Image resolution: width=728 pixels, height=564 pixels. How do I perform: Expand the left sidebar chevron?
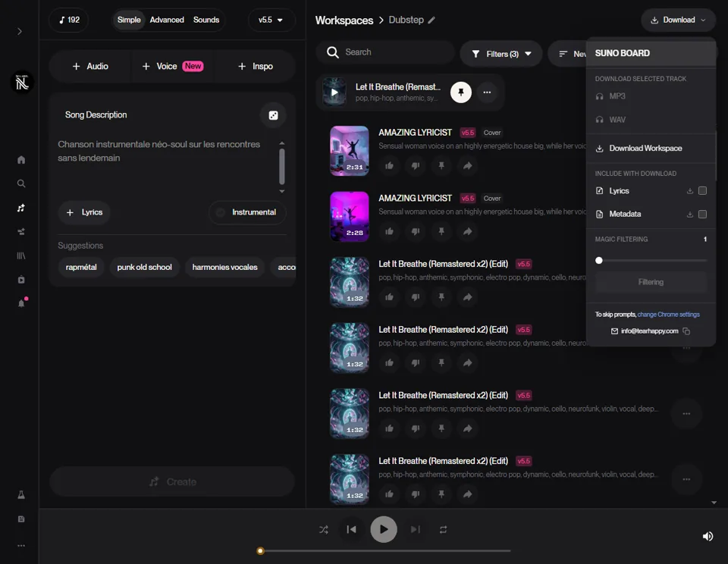(x=20, y=32)
